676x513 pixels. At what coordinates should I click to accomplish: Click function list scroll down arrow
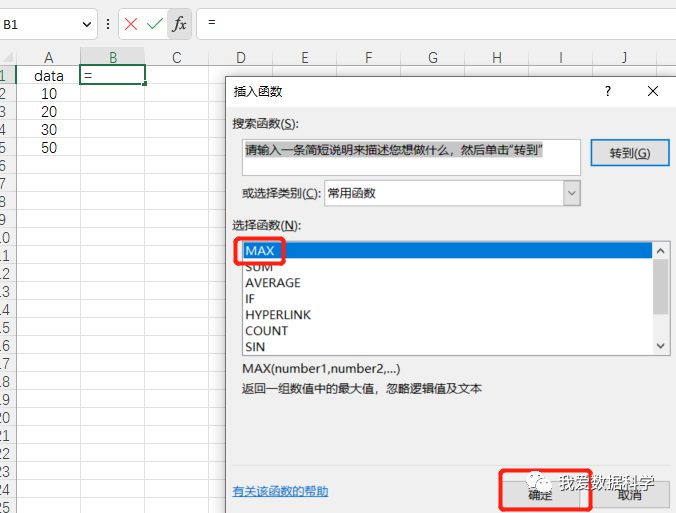click(x=660, y=346)
